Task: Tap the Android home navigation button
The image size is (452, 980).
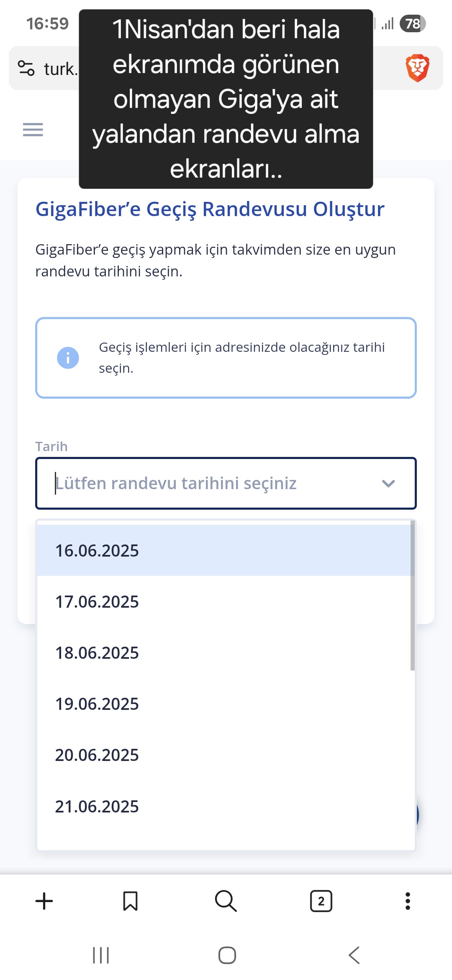Action: tap(227, 955)
